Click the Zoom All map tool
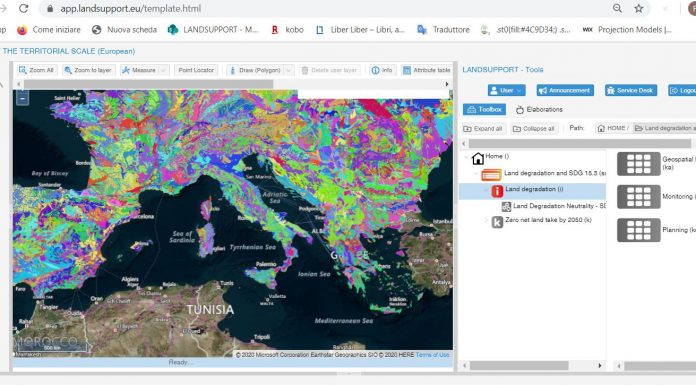The image size is (696, 385). [36, 70]
